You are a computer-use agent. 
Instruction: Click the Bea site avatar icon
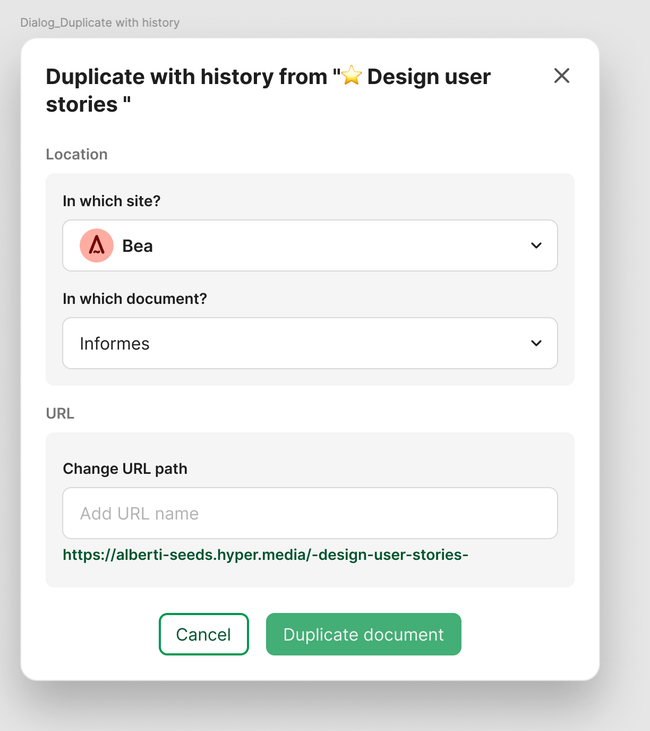tap(97, 245)
